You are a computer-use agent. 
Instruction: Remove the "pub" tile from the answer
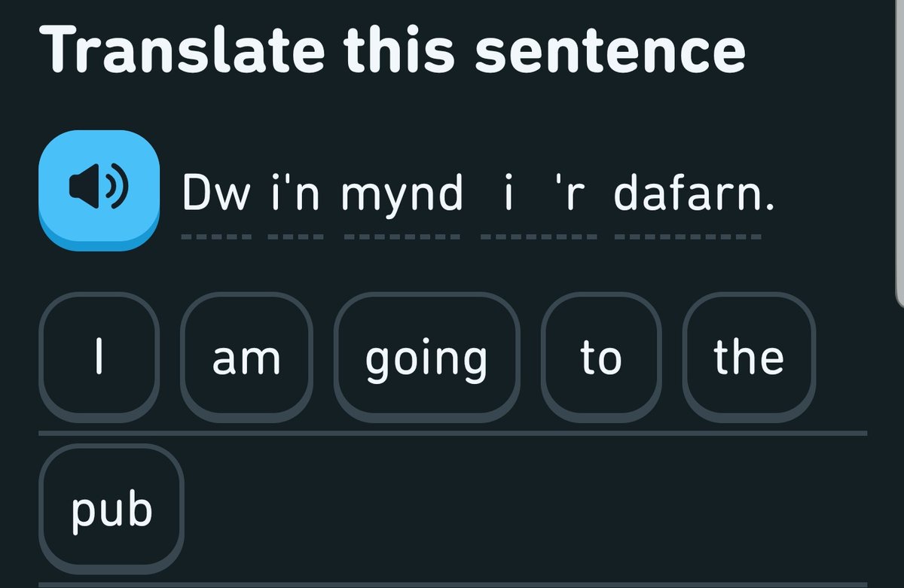coord(111,510)
